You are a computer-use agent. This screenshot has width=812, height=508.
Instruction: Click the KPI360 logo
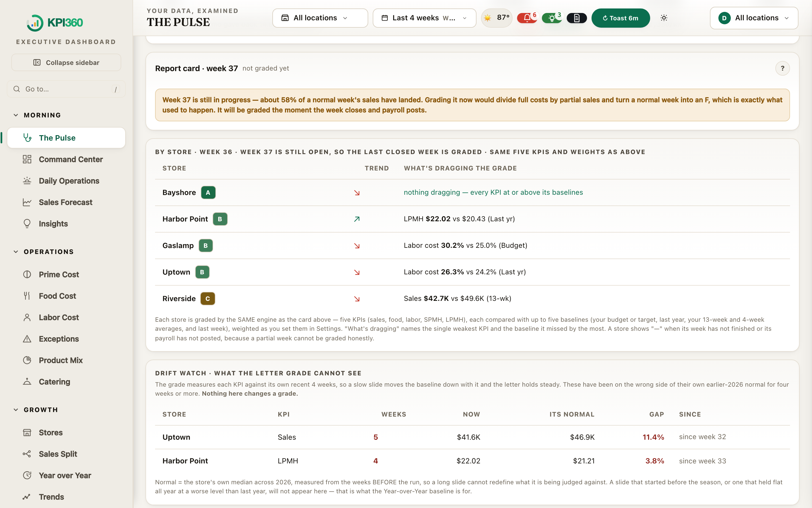coord(55,23)
